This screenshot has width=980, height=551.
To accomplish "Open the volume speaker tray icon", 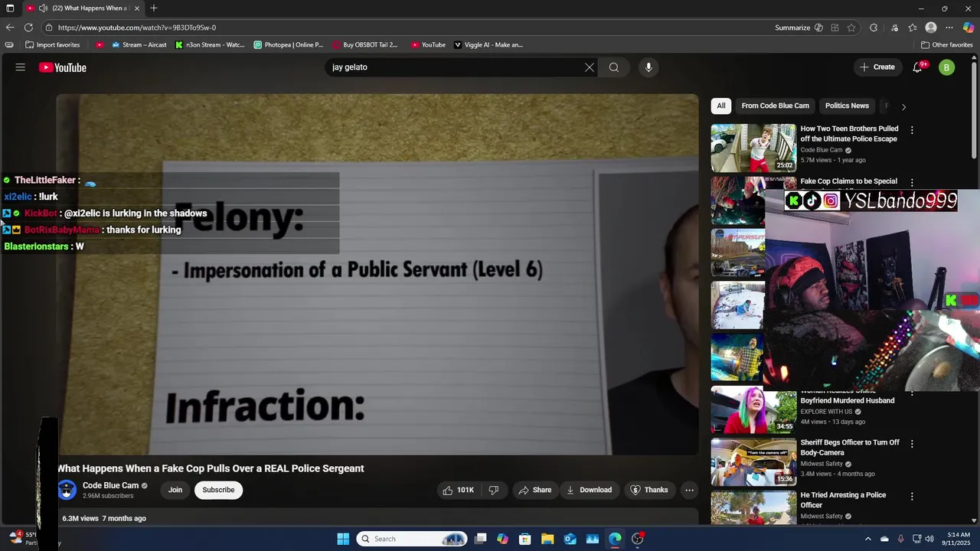I will coord(929,539).
